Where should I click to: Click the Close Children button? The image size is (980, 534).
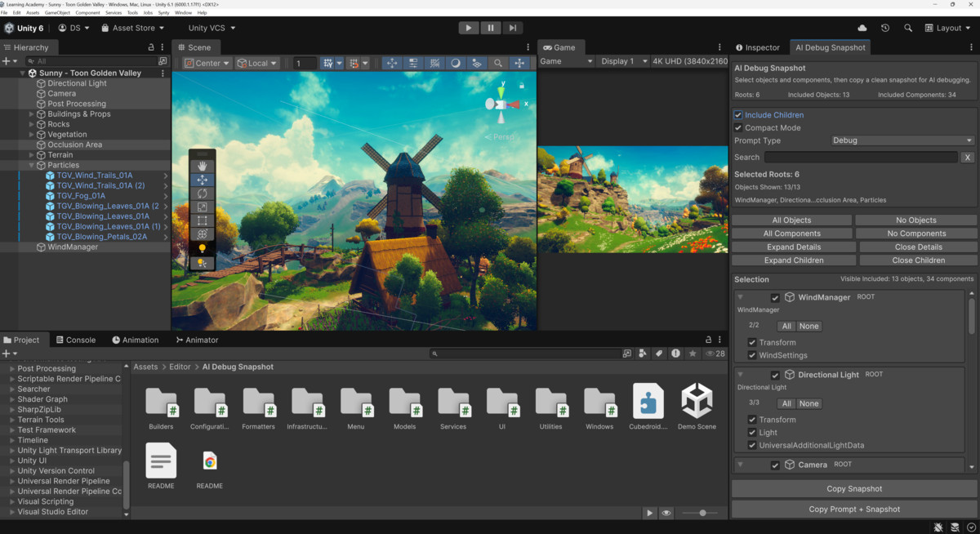tap(918, 260)
